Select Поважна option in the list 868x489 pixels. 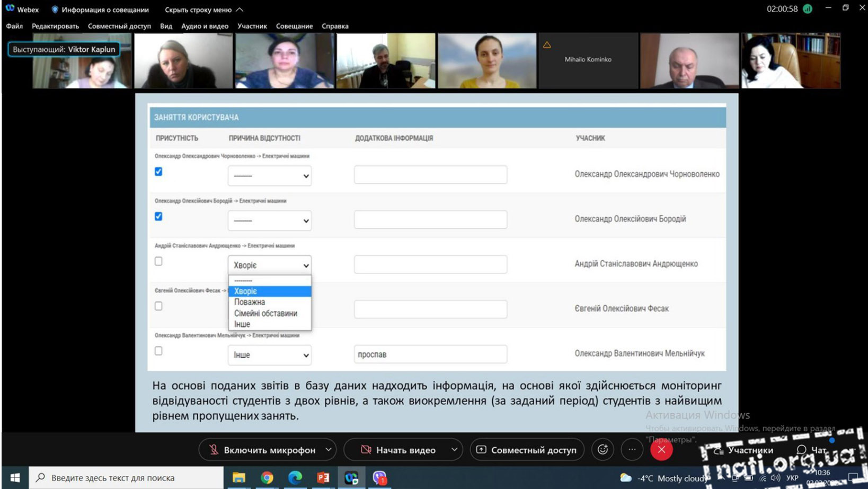tap(270, 302)
